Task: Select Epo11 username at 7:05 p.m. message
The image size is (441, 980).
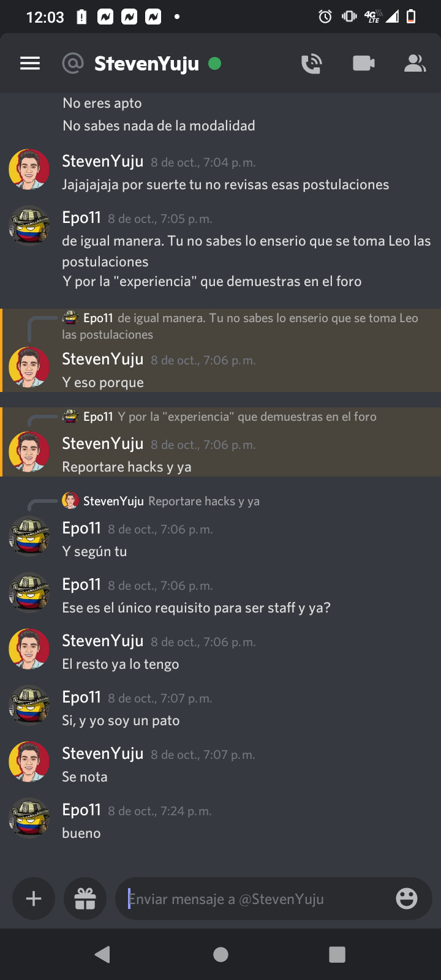Action: coord(81,217)
